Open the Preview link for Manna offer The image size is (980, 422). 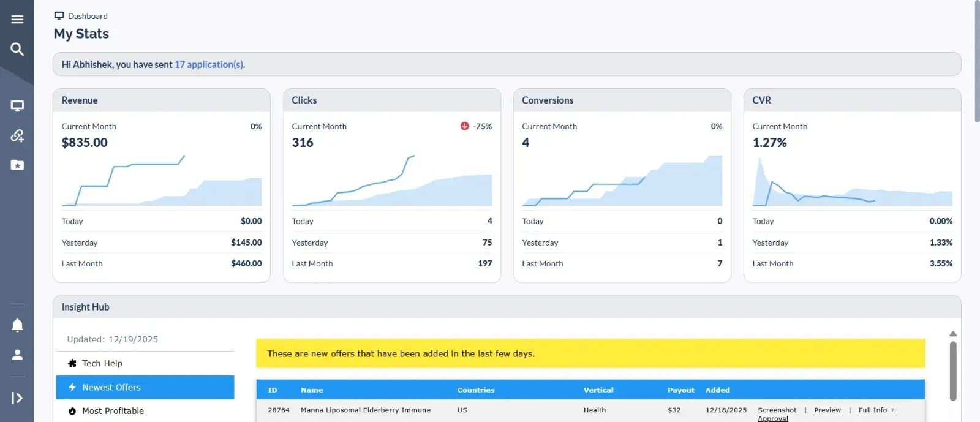tap(827, 410)
